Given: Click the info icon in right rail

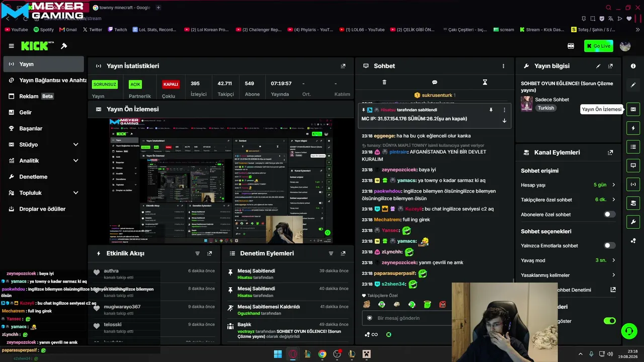Looking at the screenshot, I should 633,66.
